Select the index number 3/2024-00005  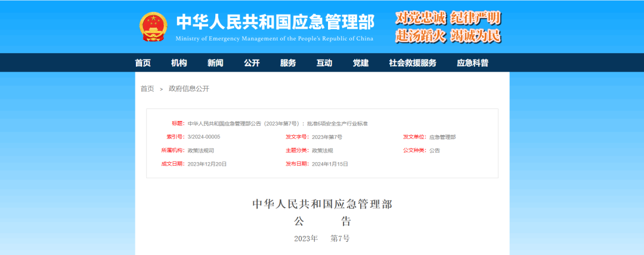point(204,137)
